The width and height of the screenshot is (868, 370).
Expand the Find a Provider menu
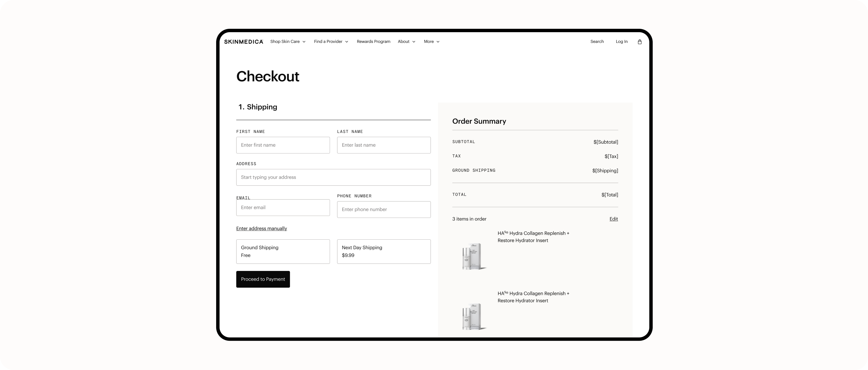pos(331,41)
